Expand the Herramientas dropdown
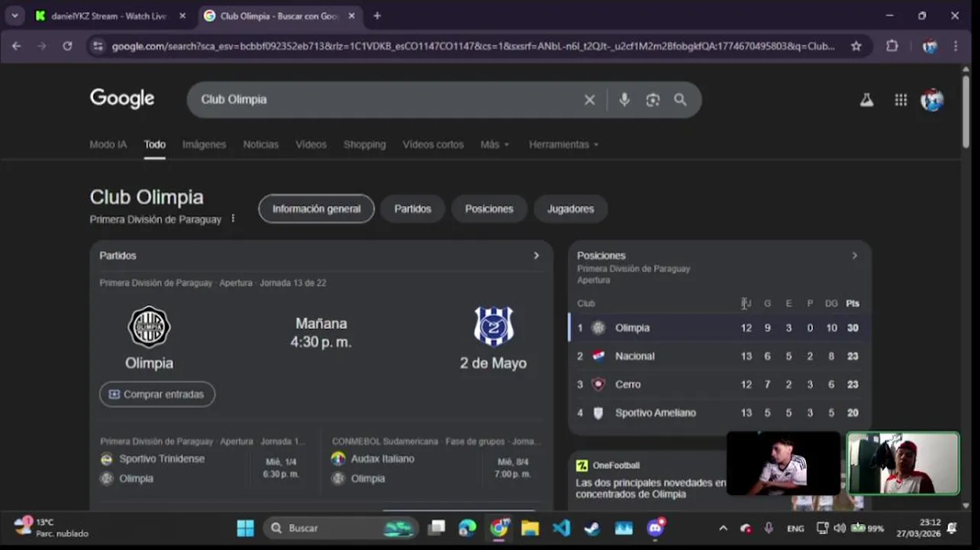Image resolution: width=980 pixels, height=550 pixels. click(564, 144)
